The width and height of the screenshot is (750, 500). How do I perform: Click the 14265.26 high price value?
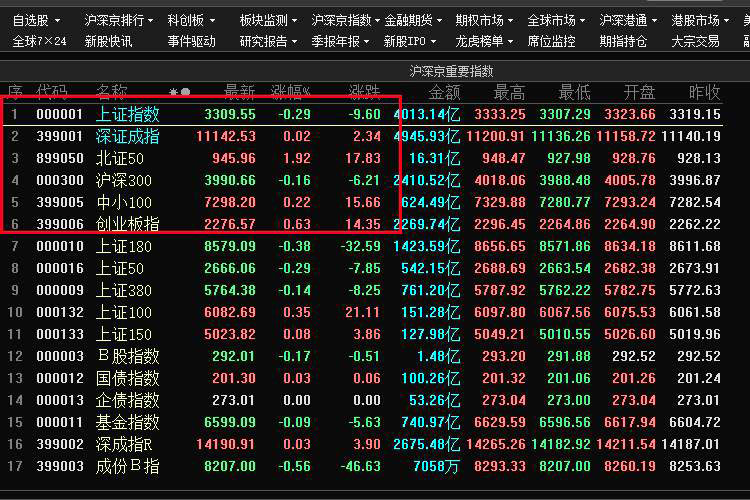tap(496, 444)
